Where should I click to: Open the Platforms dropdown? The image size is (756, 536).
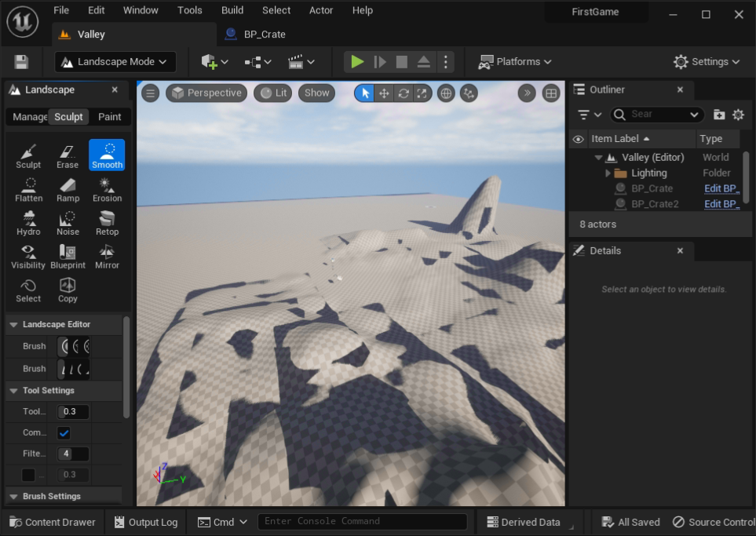514,62
